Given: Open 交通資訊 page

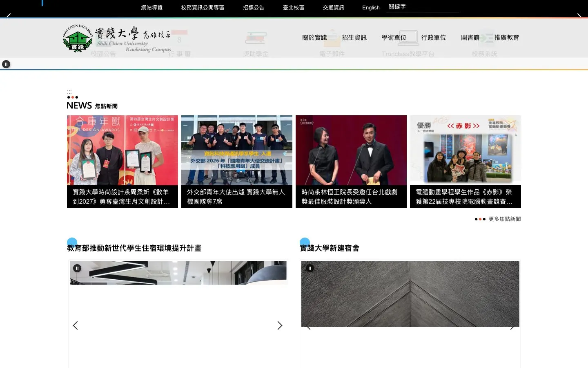Looking at the screenshot, I should (x=334, y=7).
